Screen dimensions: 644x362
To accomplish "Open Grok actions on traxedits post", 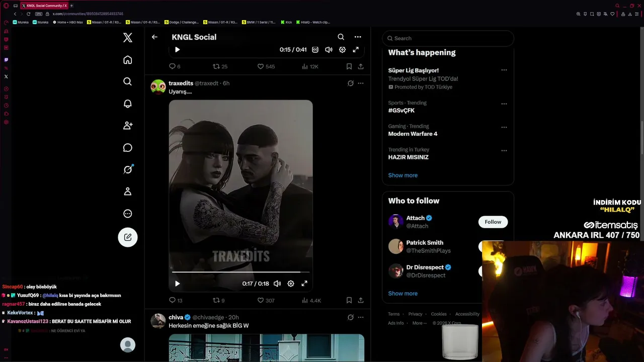I will pos(351,83).
